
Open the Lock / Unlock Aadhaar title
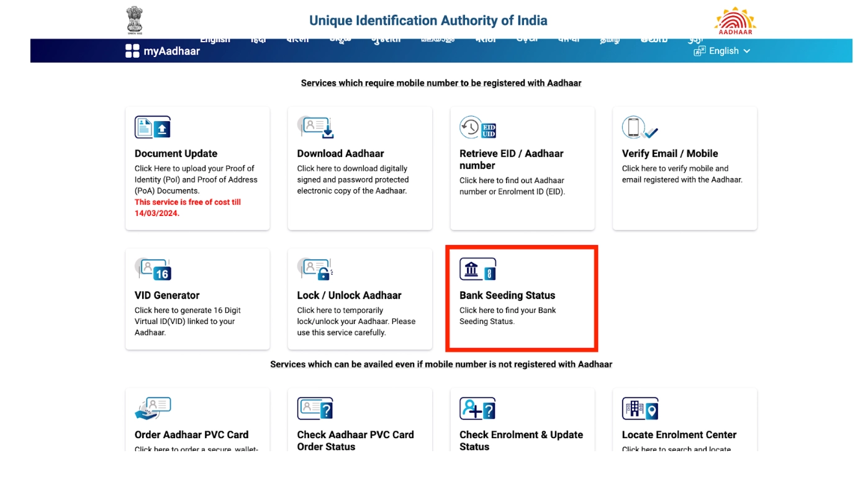349,295
